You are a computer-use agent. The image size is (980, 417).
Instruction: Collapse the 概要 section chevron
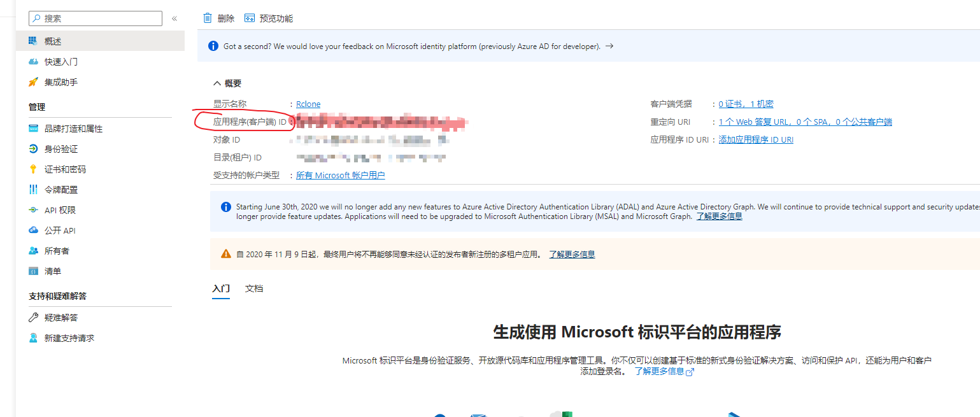tap(217, 83)
